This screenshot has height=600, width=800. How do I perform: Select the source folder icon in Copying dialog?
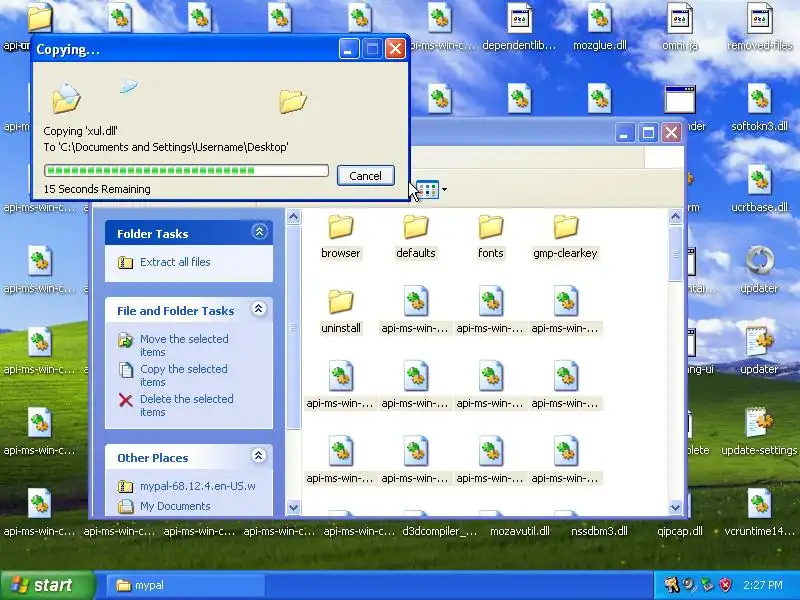tap(66, 98)
